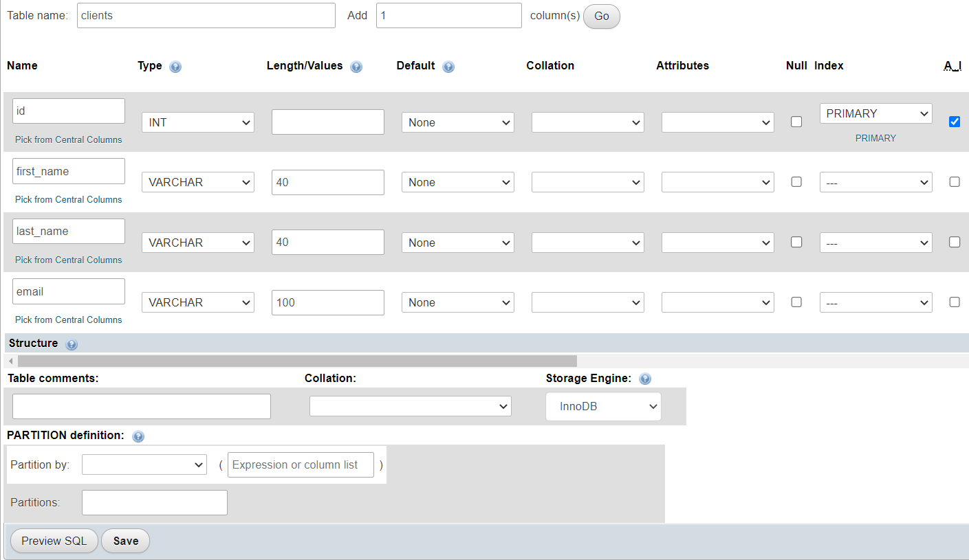
Task: Focus the Table name field containing clients
Action: tap(206, 15)
